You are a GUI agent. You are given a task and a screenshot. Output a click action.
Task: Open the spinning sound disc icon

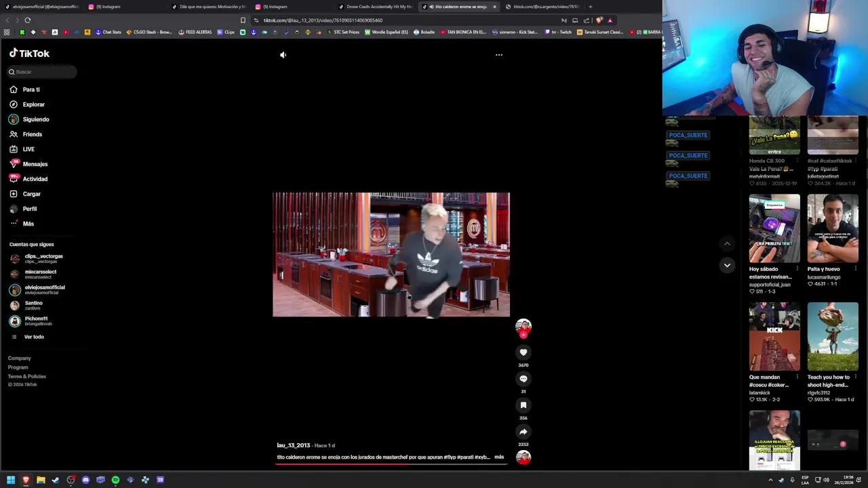523,458
